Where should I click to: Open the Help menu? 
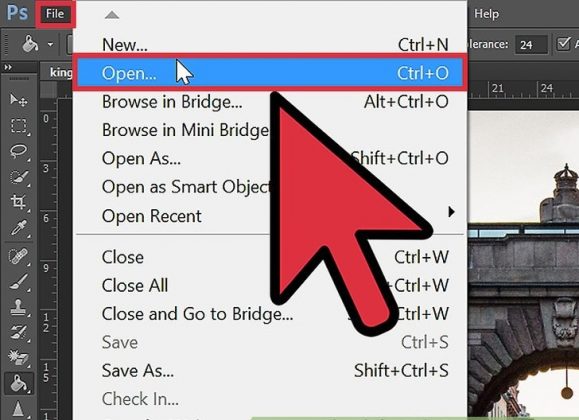point(486,14)
